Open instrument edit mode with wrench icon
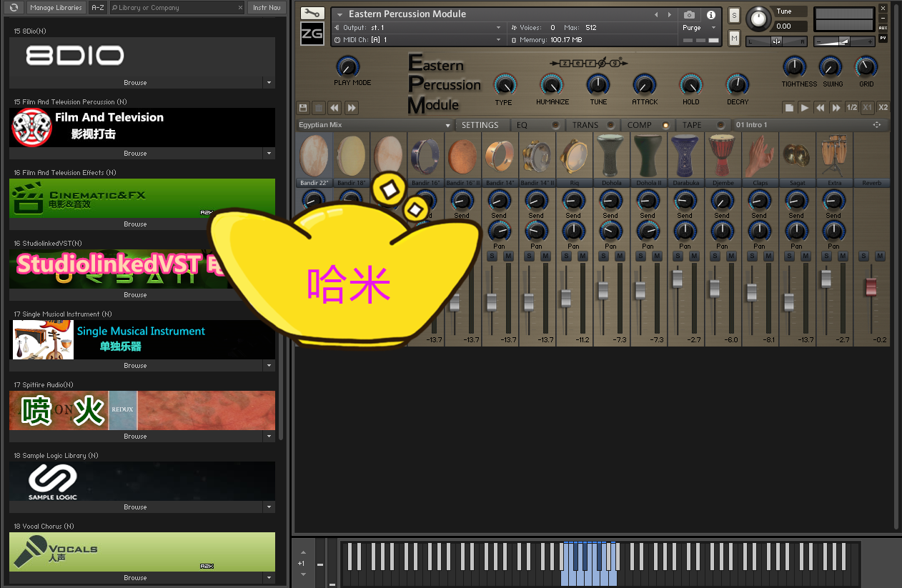 (312, 14)
